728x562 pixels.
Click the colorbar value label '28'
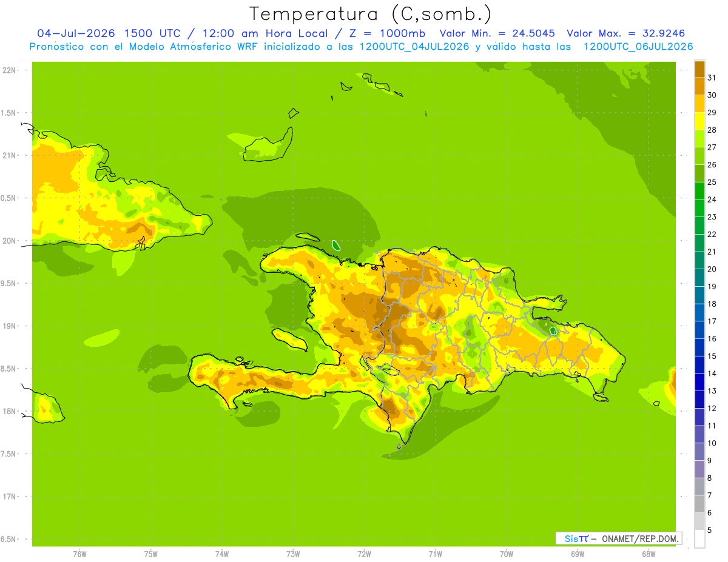tap(712, 129)
